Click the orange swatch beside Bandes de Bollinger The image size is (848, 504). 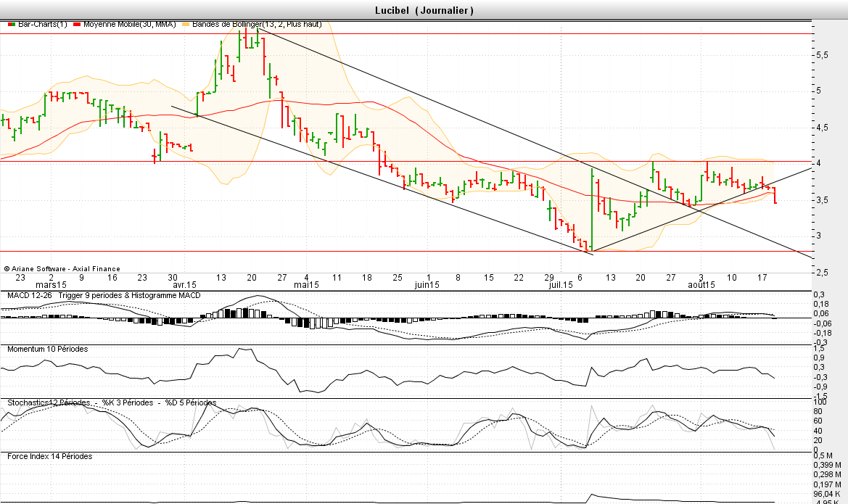pos(186,25)
